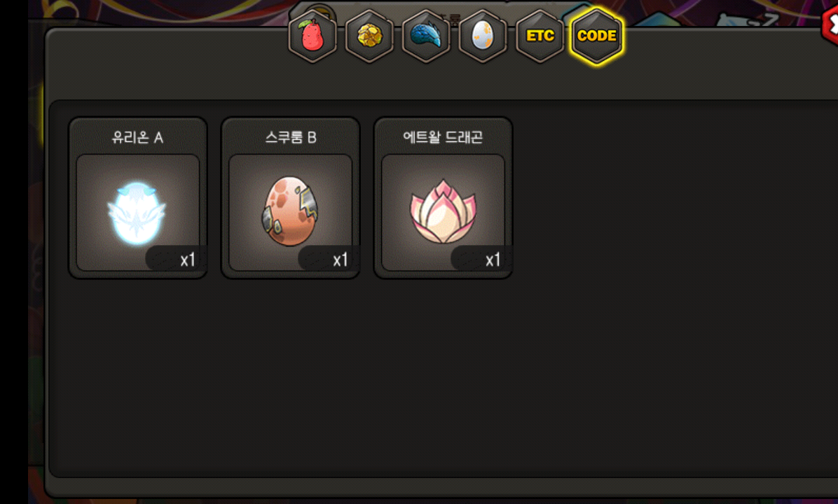Image resolution: width=838 pixels, height=504 pixels.
Task: Click the x1 count on 유리온 A
Action: pos(187,260)
